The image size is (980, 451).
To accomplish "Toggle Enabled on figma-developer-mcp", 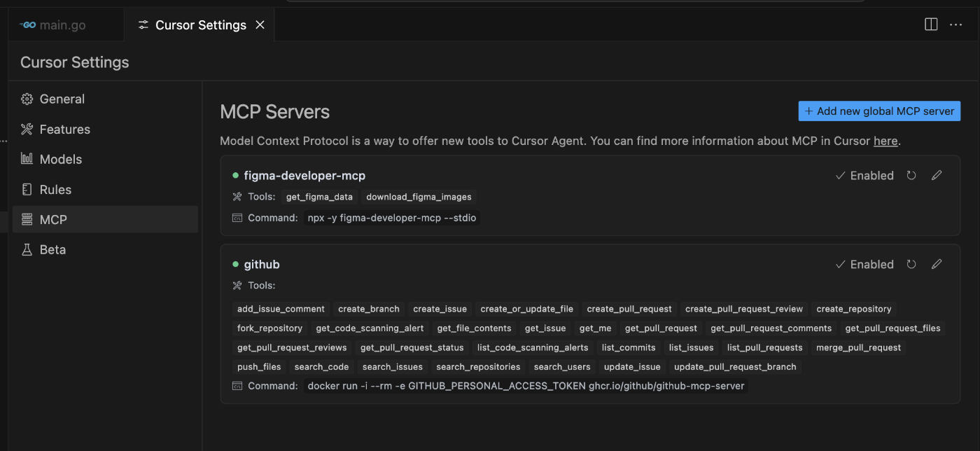I will tap(864, 176).
